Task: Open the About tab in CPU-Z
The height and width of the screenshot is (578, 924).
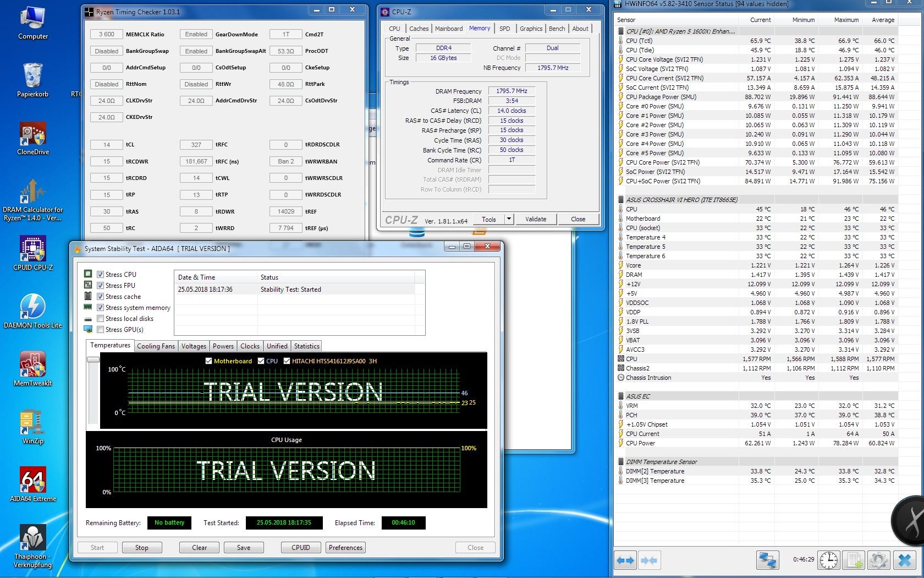Action: [x=580, y=29]
